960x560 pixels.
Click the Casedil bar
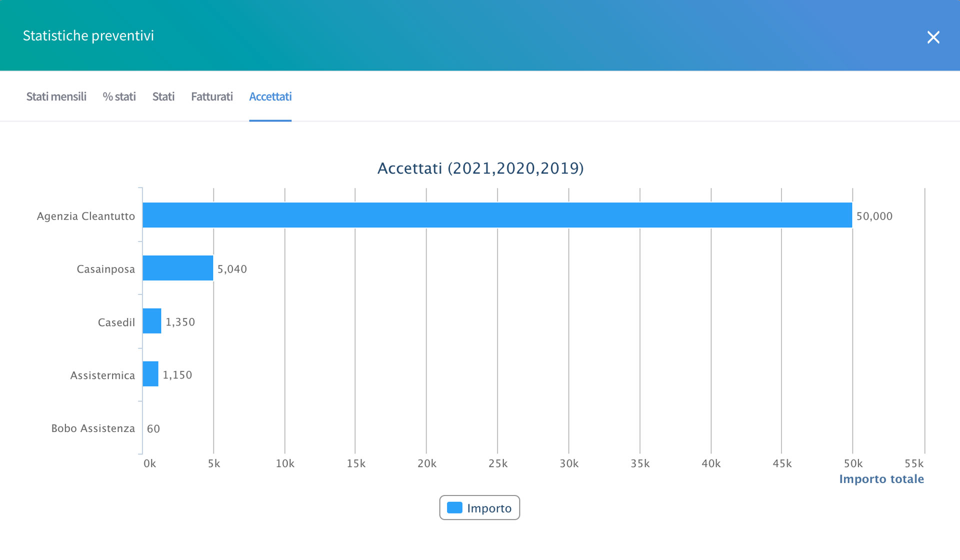click(x=152, y=321)
